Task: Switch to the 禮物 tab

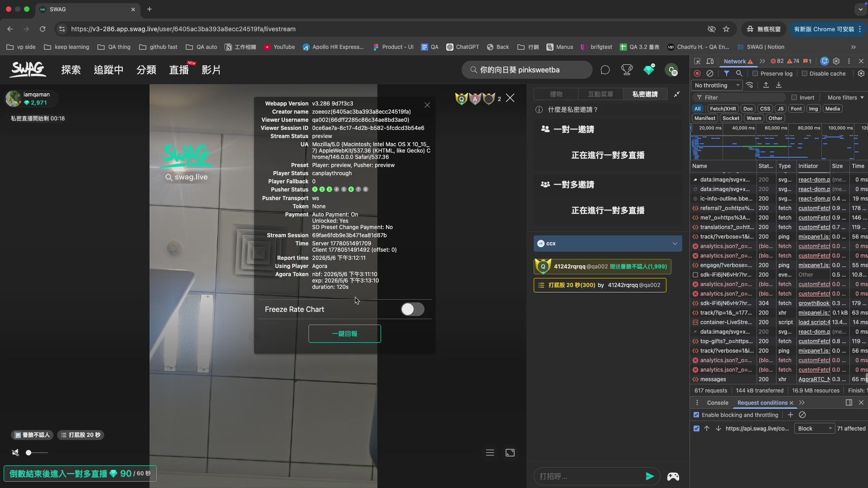Action: pos(556,94)
